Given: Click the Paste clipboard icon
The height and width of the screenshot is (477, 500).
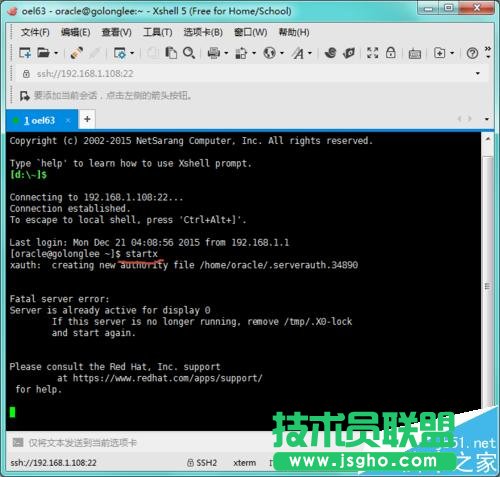Looking at the screenshot, I should (171, 53).
